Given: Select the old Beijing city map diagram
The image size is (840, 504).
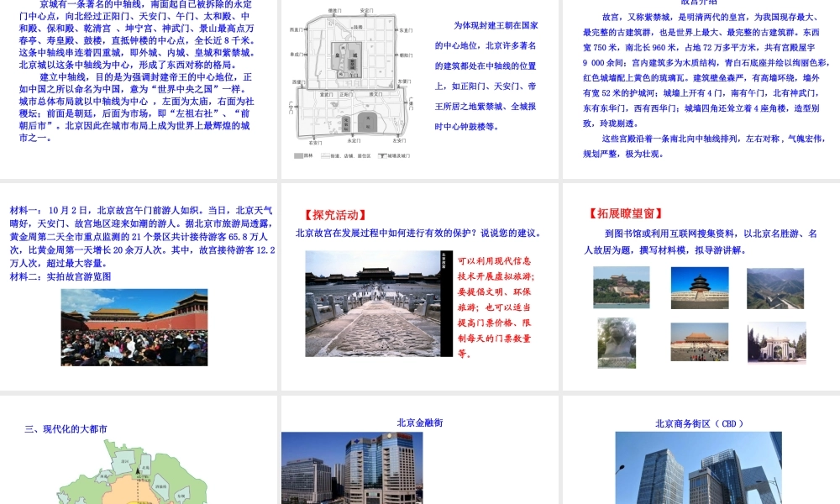Looking at the screenshot, I should pyautogui.click(x=351, y=76).
